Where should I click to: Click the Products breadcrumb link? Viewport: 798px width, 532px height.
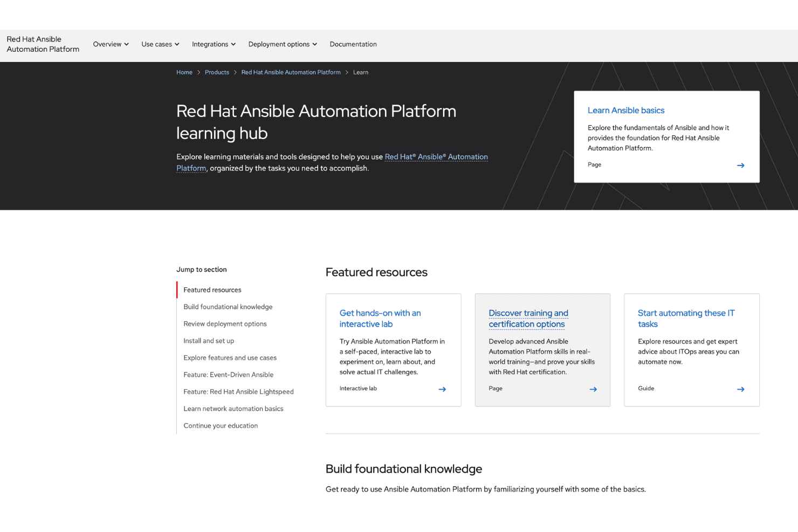(217, 72)
